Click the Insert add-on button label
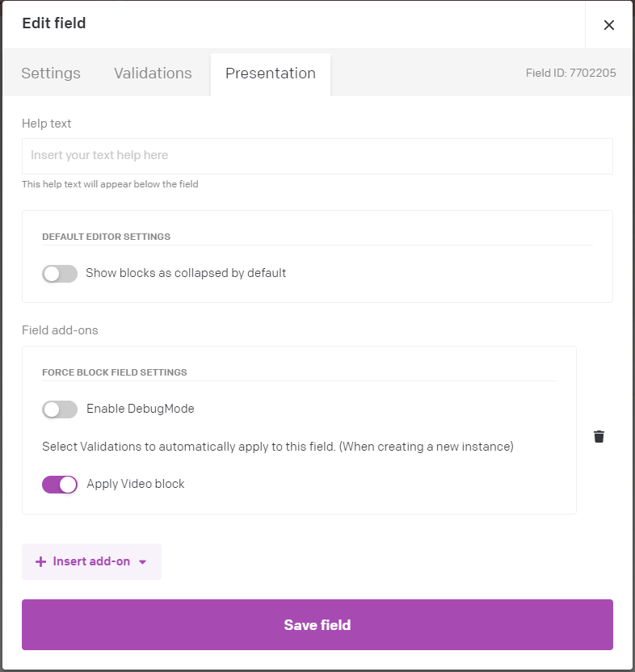This screenshot has height=672, width=635. point(91,562)
